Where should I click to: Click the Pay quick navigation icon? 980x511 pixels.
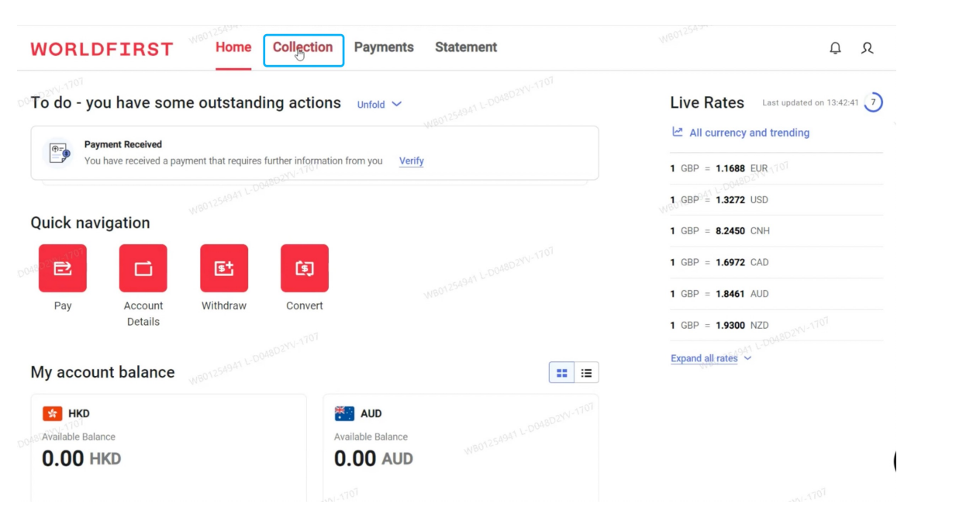point(63,268)
